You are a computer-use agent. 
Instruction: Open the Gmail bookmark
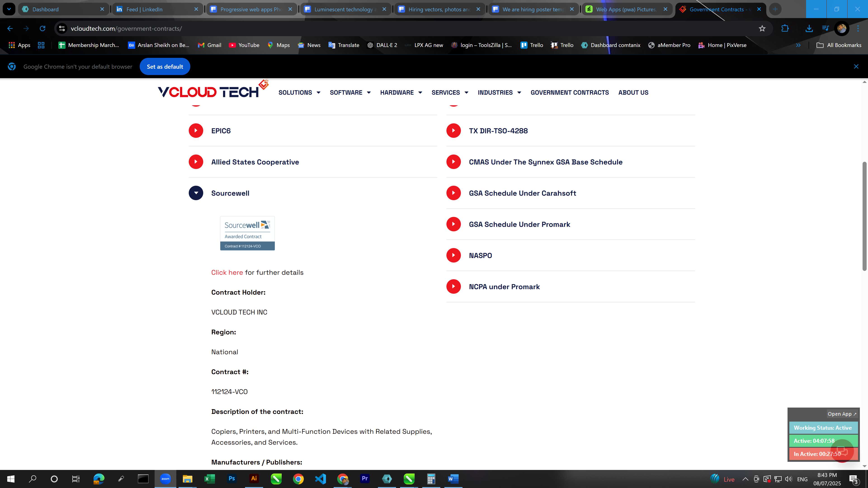tap(209, 45)
